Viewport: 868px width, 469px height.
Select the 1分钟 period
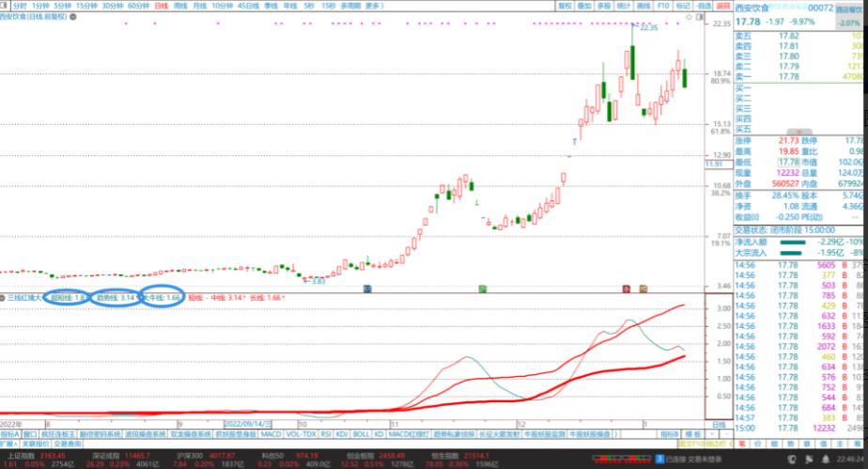tap(39, 6)
